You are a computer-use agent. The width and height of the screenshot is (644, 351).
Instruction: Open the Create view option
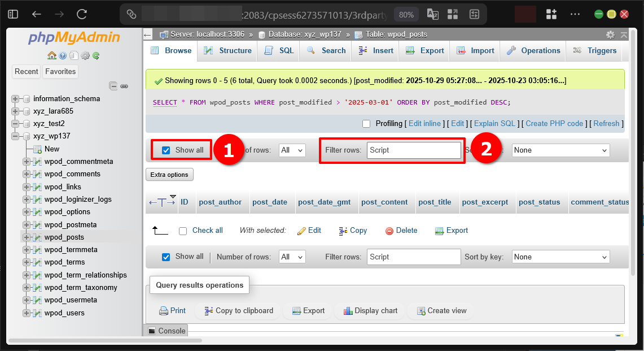point(440,310)
